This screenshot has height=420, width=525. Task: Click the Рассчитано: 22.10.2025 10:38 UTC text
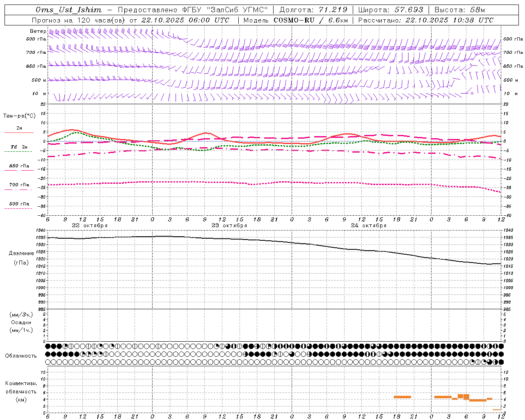tap(426, 20)
